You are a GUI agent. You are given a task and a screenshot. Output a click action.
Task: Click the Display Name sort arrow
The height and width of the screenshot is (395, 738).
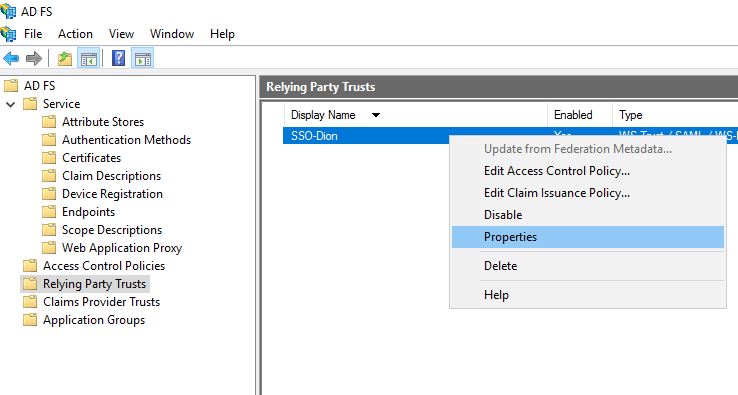click(376, 115)
